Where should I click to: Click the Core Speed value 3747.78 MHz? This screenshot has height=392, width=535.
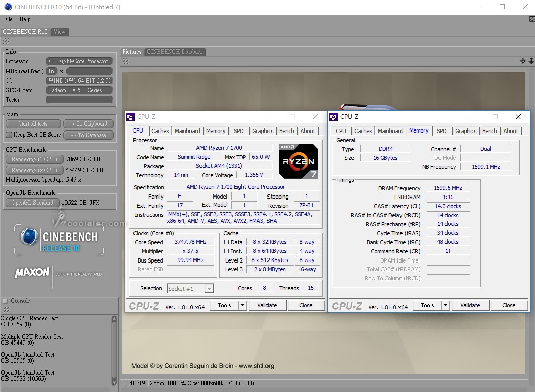190,242
